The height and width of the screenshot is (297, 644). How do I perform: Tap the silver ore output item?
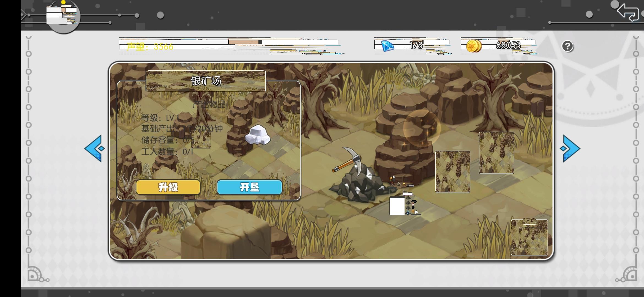tap(258, 134)
